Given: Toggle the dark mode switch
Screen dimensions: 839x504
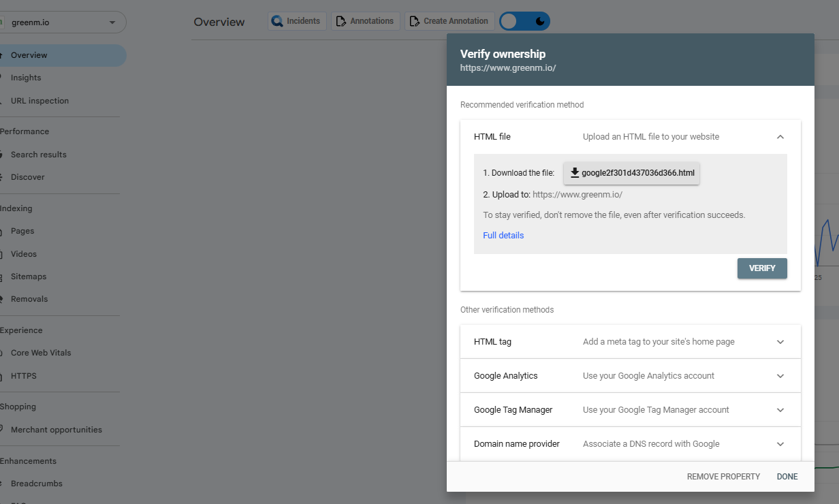Looking at the screenshot, I should (524, 21).
